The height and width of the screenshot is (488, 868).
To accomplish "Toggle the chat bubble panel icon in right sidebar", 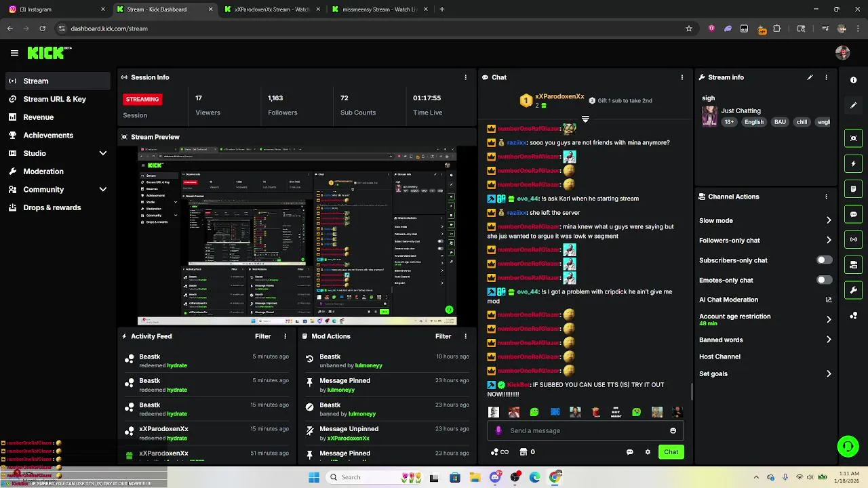I will tap(854, 214).
